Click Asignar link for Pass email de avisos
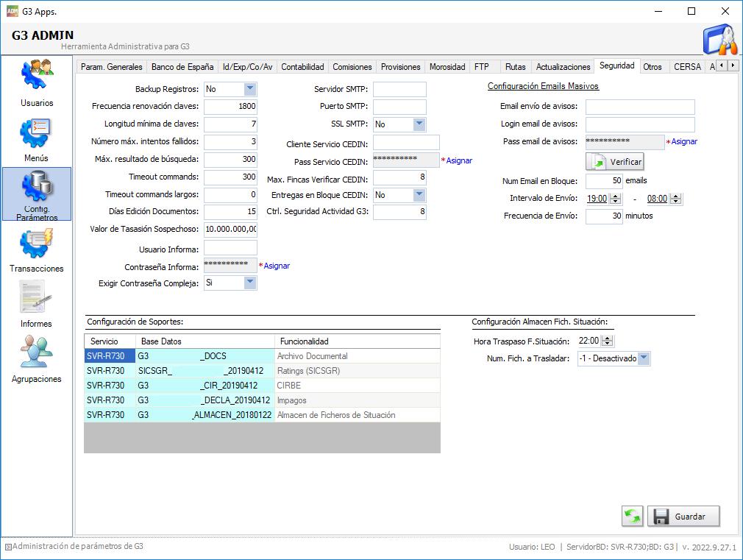 [x=683, y=141]
